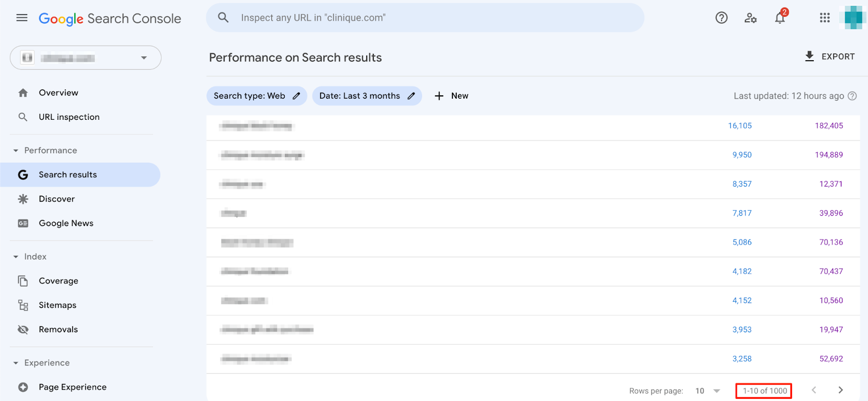868x401 pixels.
Task: Open the Google apps grid
Action: (825, 18)
